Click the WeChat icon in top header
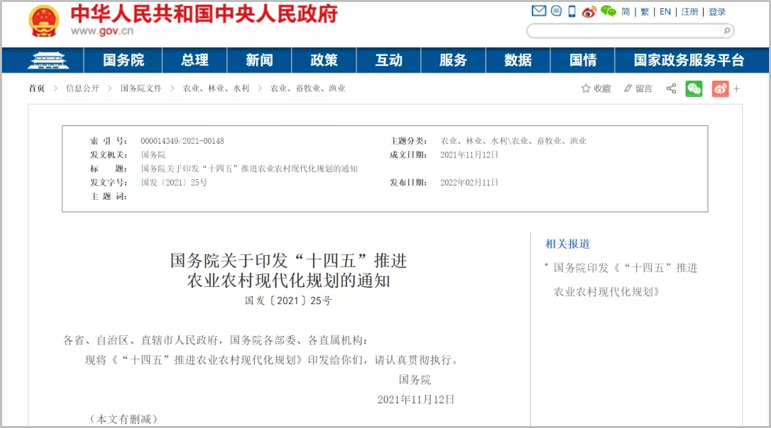The image size is (771, 428). [607, 12]
